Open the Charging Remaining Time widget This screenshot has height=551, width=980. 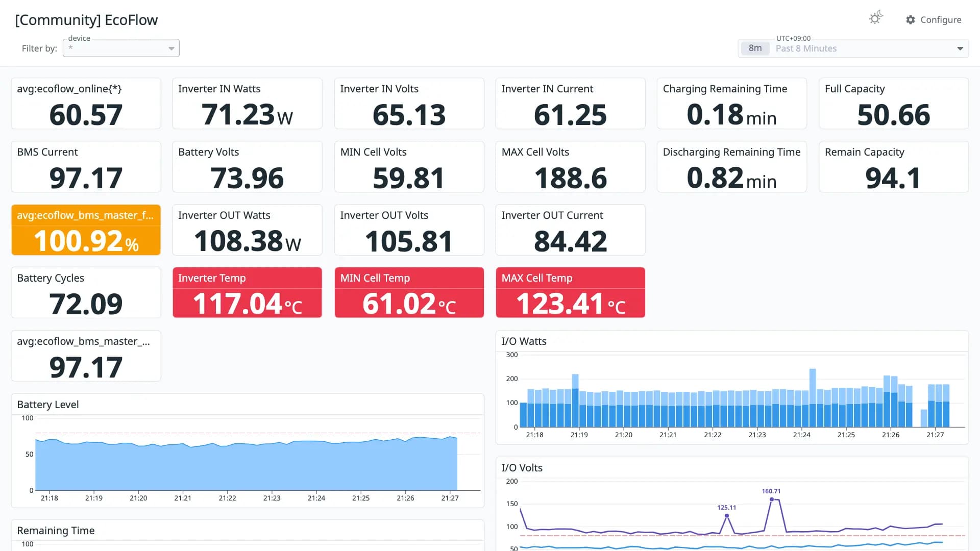(x=731, y=104)
